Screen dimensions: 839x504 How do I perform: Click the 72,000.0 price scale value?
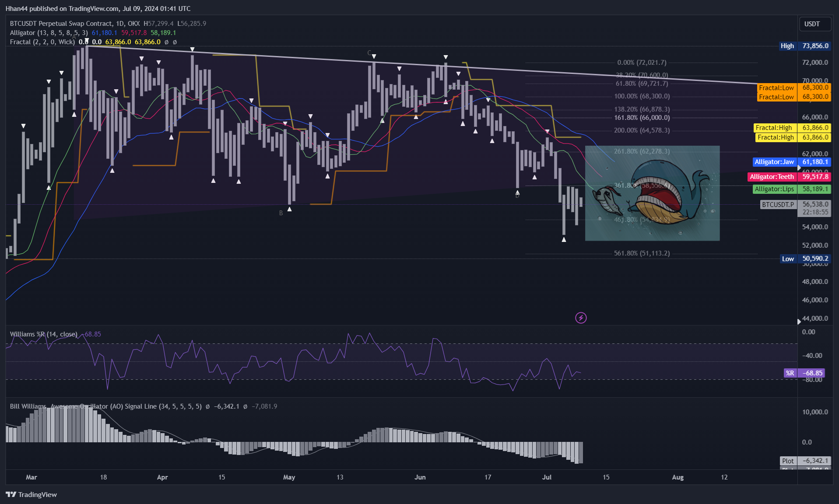[815, 63]
